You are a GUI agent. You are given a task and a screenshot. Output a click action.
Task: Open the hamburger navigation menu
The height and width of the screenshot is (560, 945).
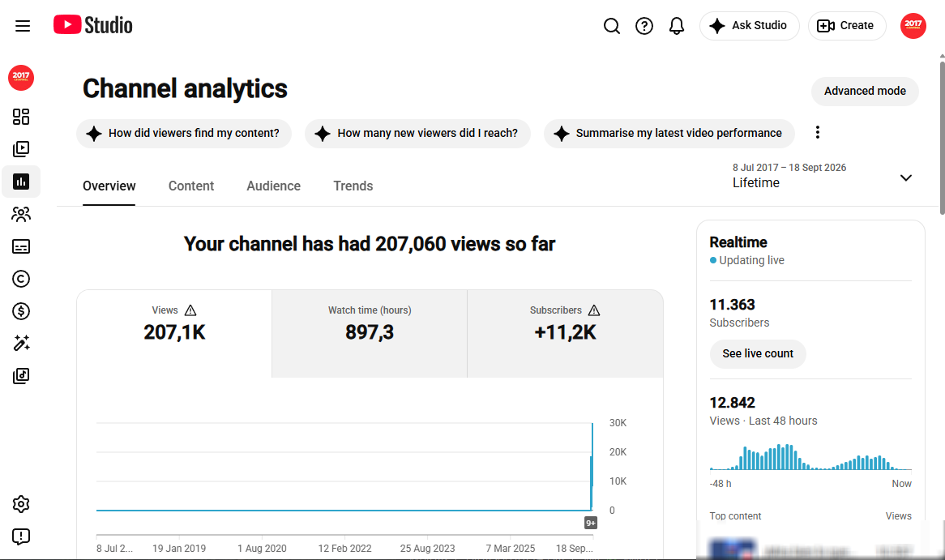[x=23, y=26]
